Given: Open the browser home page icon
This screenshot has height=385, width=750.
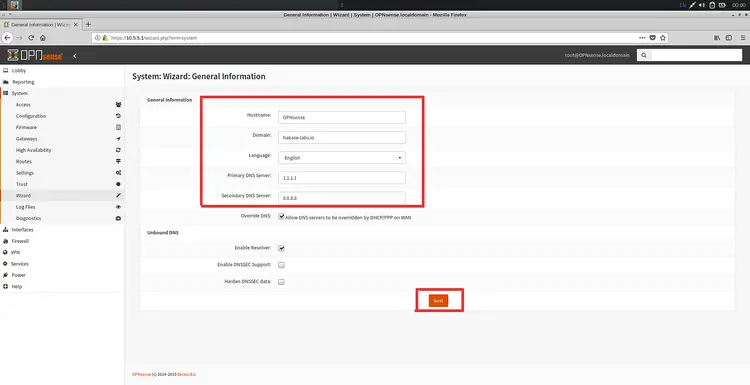Looking at the screenshot, I should pyautogui.click(x=43, y=38).
